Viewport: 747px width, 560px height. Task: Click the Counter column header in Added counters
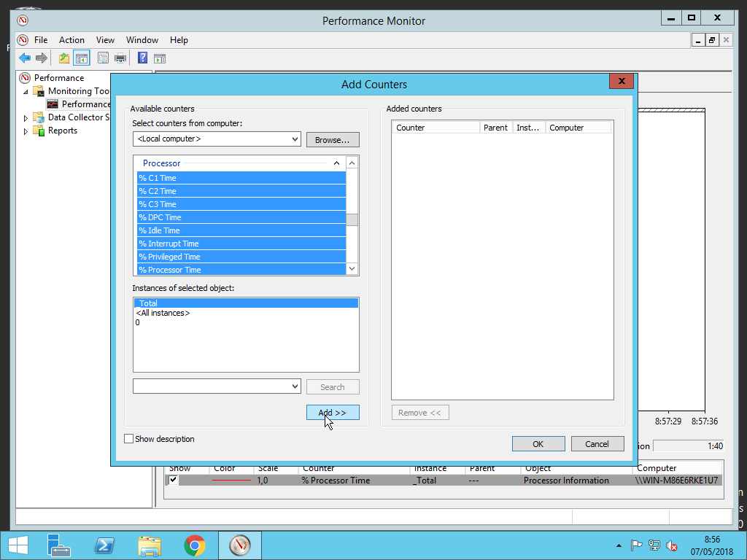point(436,127)
